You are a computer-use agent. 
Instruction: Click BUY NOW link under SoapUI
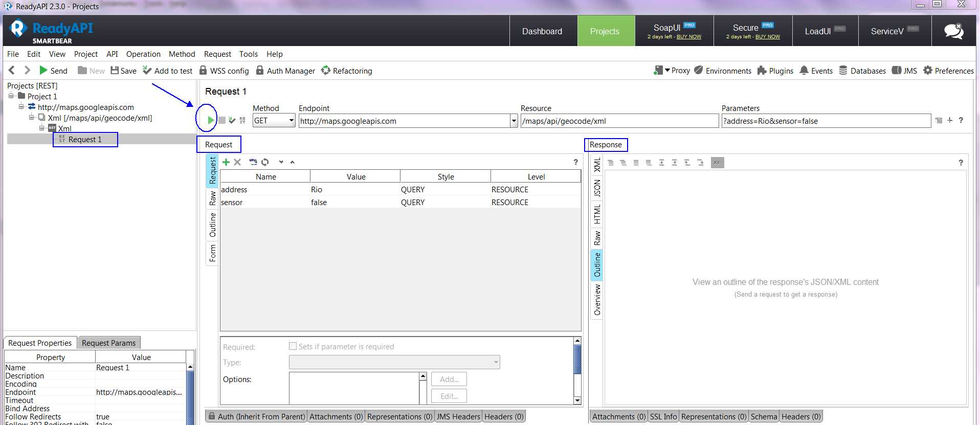click(689, 37)
